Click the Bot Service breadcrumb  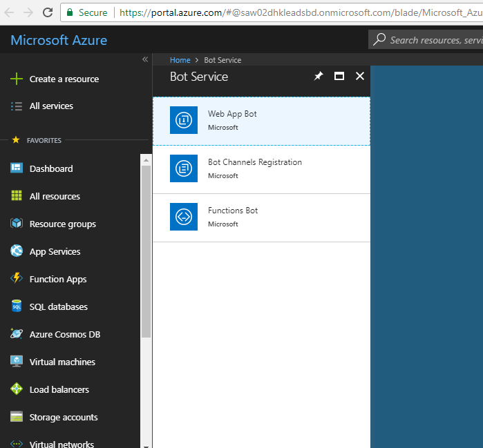pos(222,60)
